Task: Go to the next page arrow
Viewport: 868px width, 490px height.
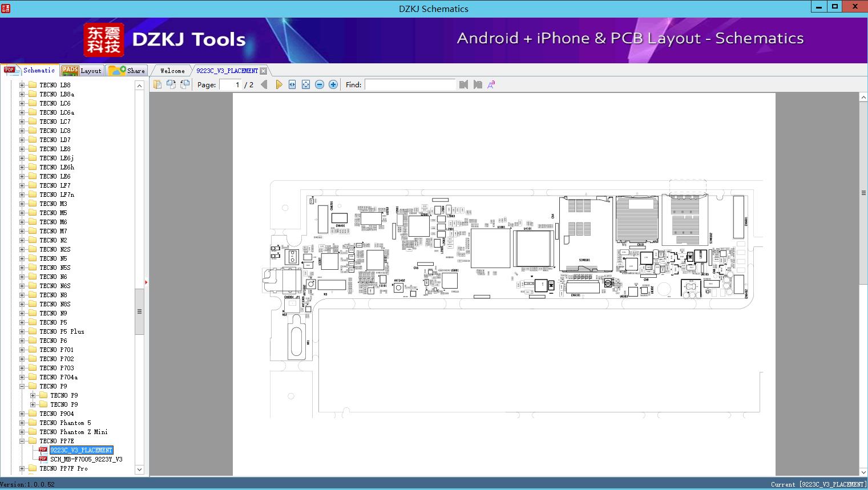Action: pos(278,84)
